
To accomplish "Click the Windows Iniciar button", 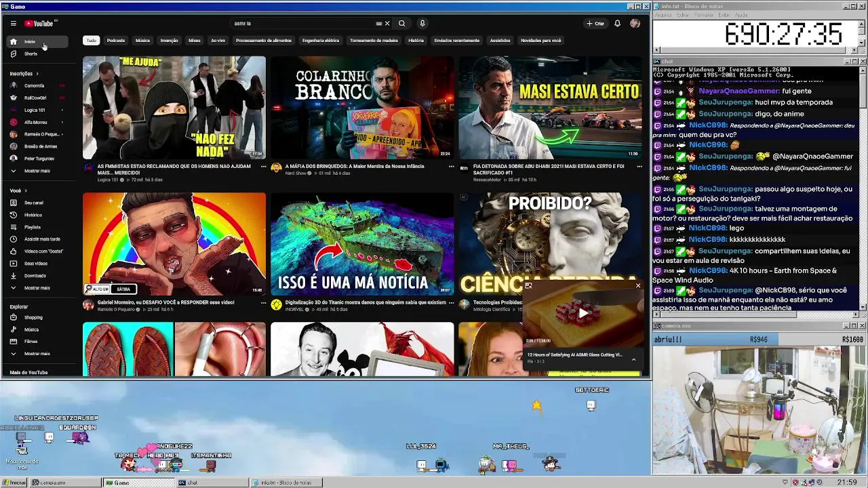I will [x=14, y=483].
